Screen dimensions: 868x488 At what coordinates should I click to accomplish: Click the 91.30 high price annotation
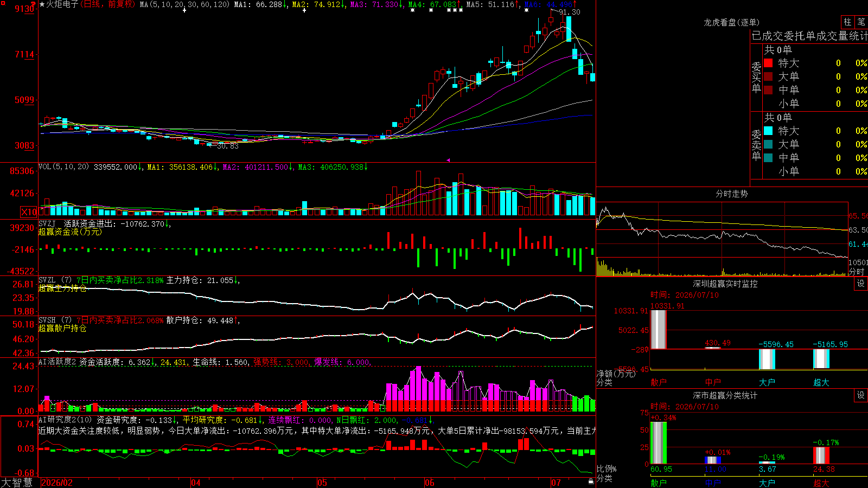[570, 12]
